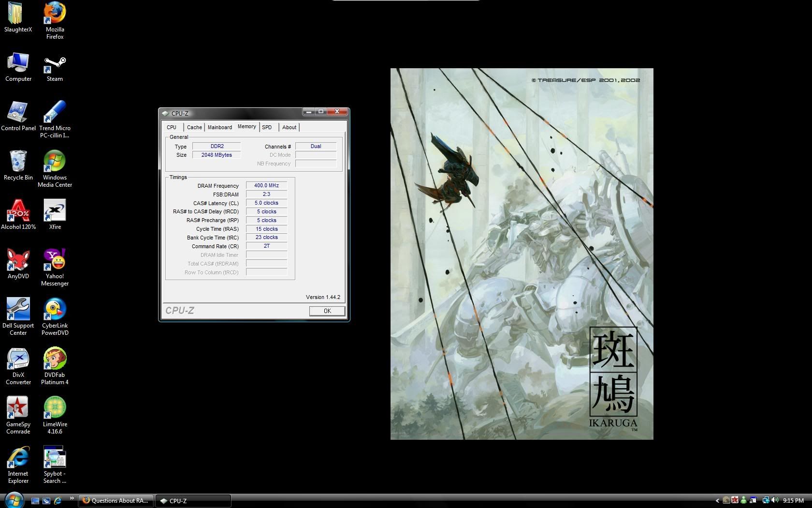Click the Dual channels field

316,146
